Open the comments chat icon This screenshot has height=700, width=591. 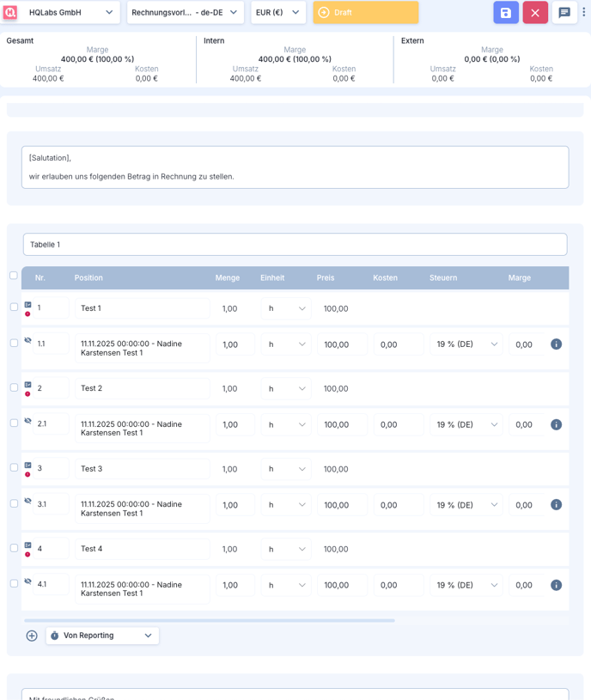pos(564,13)
